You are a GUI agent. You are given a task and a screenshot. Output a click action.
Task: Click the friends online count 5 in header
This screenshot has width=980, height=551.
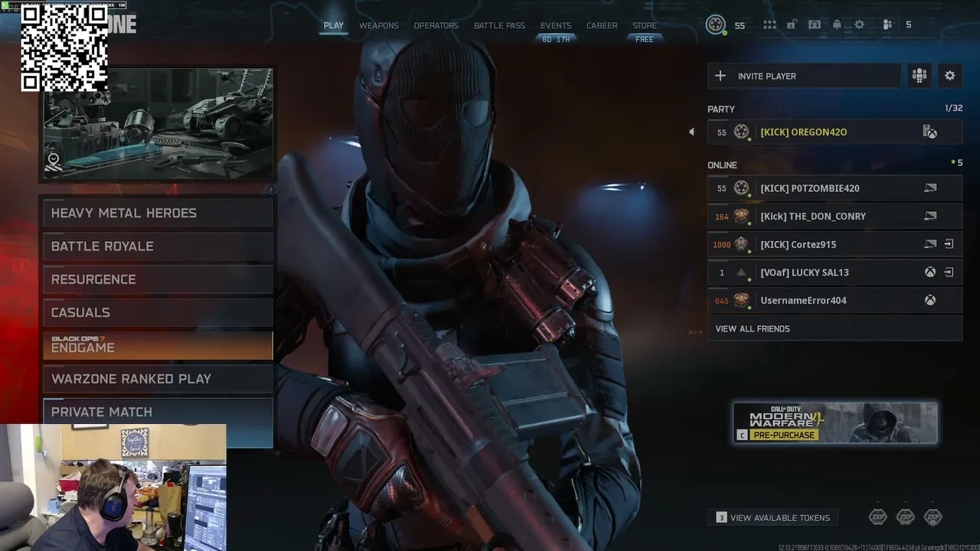[909, 24]
